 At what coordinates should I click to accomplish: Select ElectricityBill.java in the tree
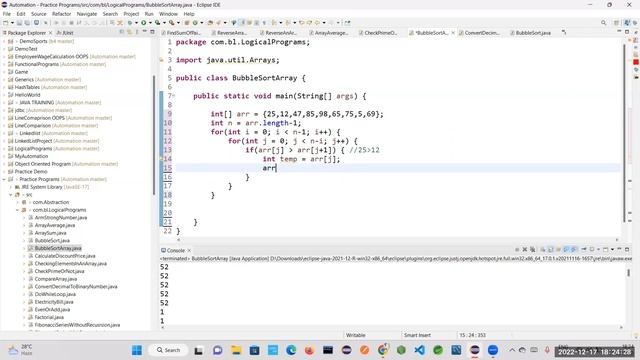pos(54,302)
